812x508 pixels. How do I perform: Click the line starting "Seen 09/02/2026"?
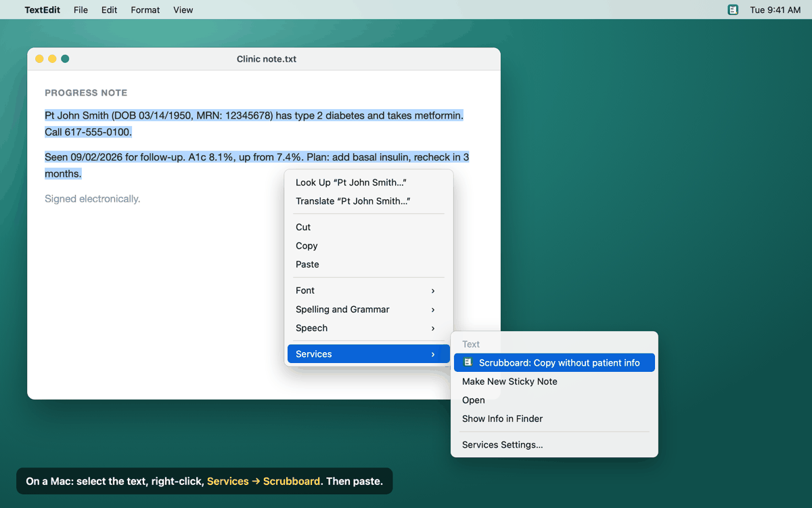click(257, 157)
